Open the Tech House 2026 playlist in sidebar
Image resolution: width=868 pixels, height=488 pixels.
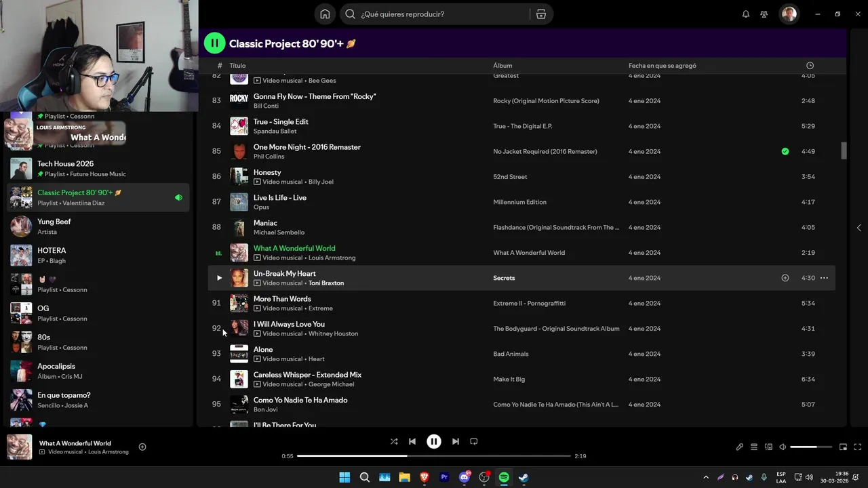pos(99,169)
